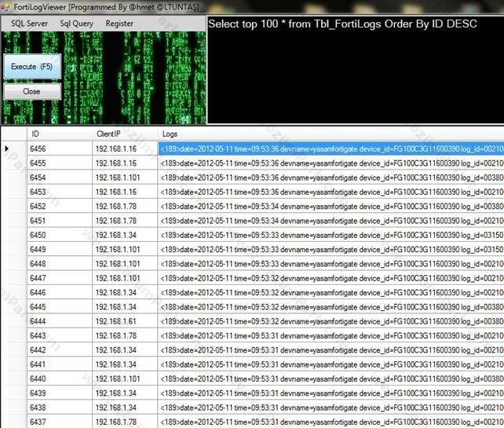Select the ID cell 6442
Image resolution: width=504 pixels, height=428 pixels.
[x=60, y=349]
